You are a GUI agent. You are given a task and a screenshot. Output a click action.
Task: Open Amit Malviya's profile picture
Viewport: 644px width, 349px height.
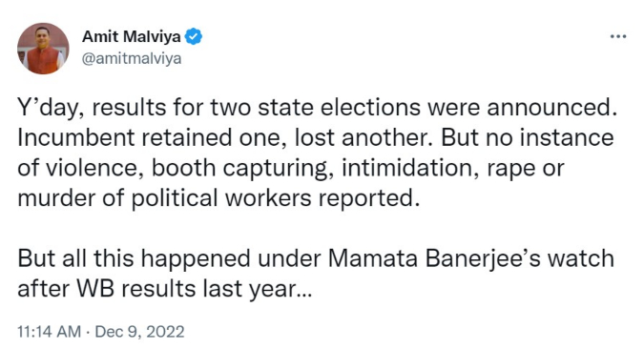coord(43,48)
